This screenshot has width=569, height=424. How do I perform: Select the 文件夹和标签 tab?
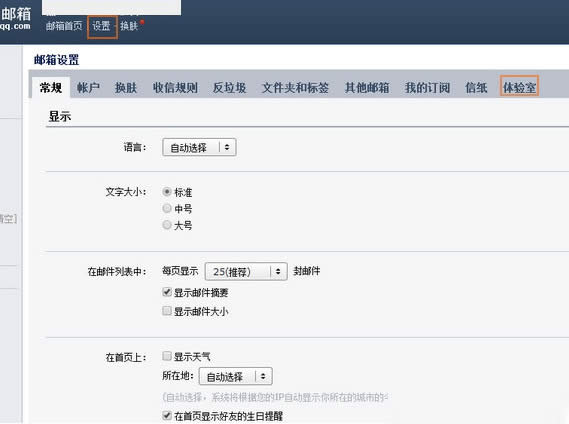tap(295, 87)
